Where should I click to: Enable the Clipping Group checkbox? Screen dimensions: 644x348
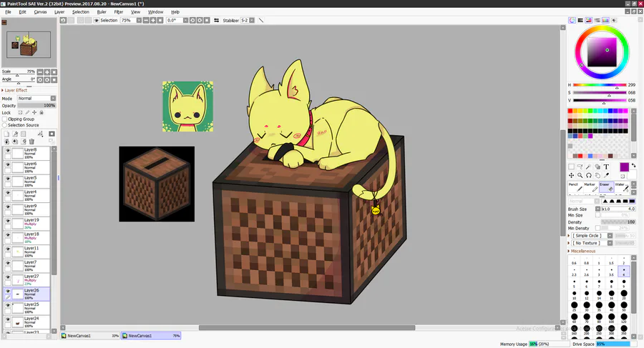5,119
